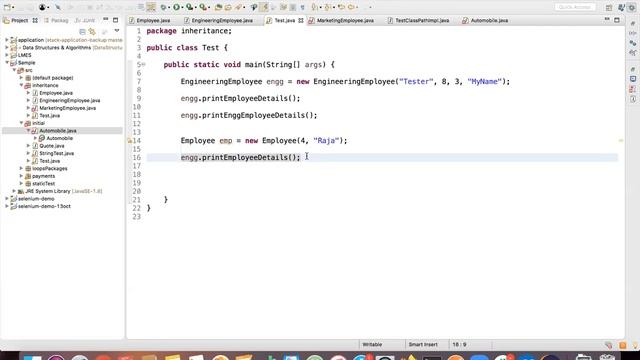Click the '16 : 9' cursor position
Viewport: 640px width, 360px height.
coord(459,345)
